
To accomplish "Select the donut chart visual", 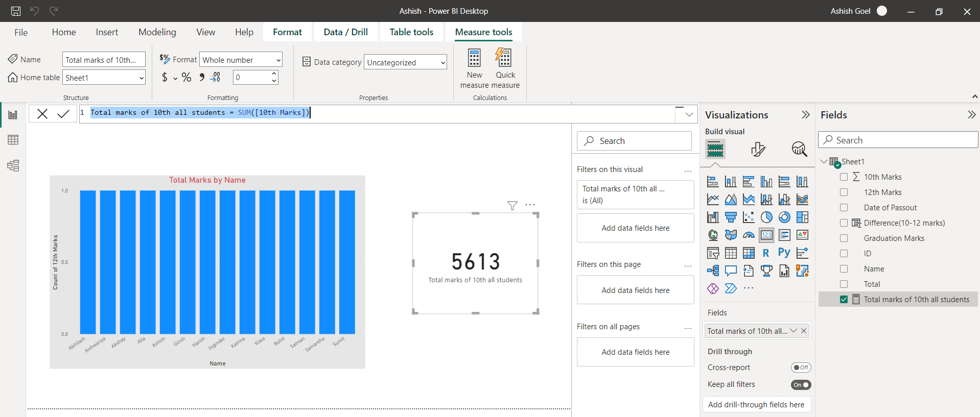I will pos(784,217).
